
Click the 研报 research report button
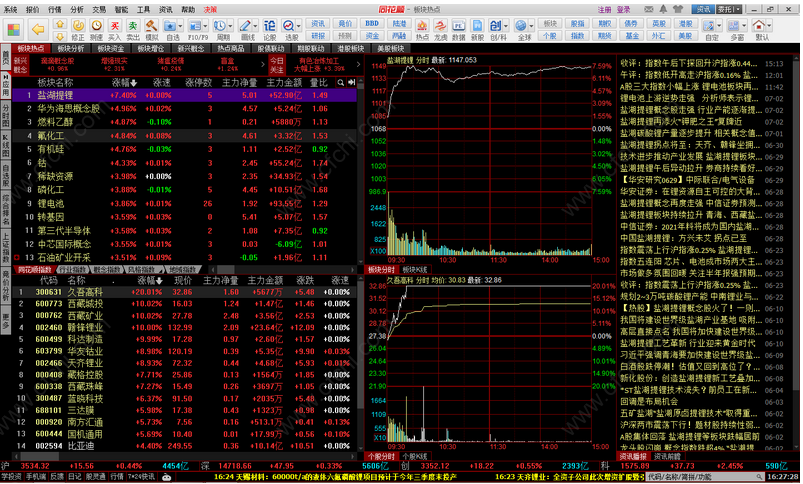coord(318,35)
